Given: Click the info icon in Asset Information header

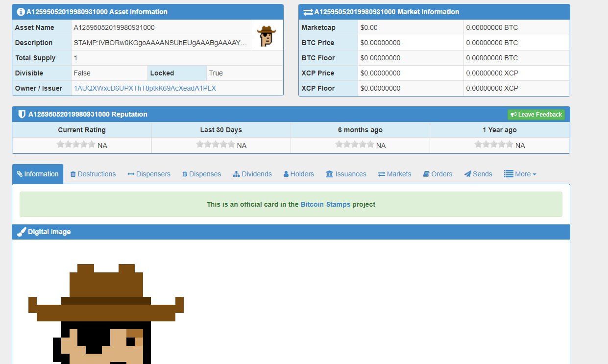Looking at the screenshot, I should (21, 12).
